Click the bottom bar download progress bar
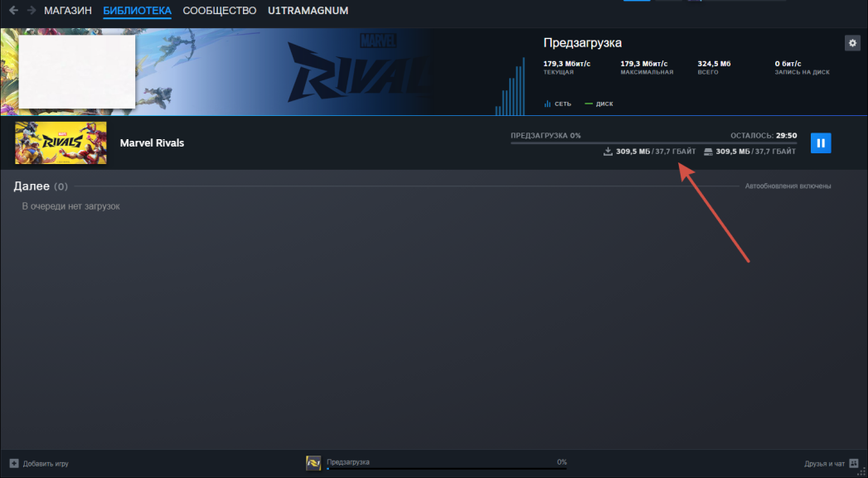868x478 pixels. pos(447,469)
